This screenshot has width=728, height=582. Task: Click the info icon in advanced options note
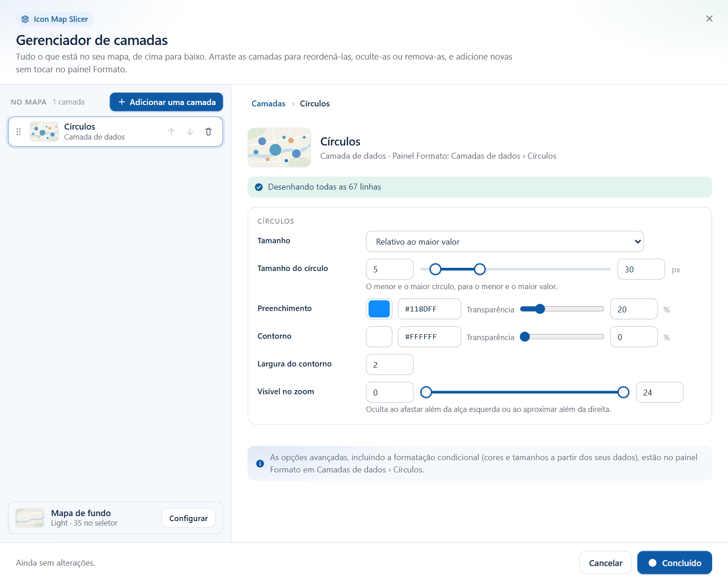pos(260,464)
